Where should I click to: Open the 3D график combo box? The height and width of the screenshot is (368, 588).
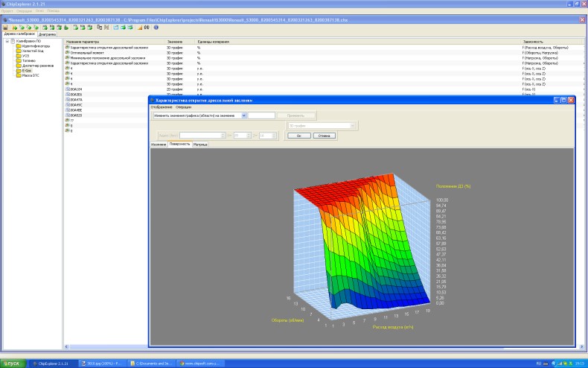coord(322,126)
